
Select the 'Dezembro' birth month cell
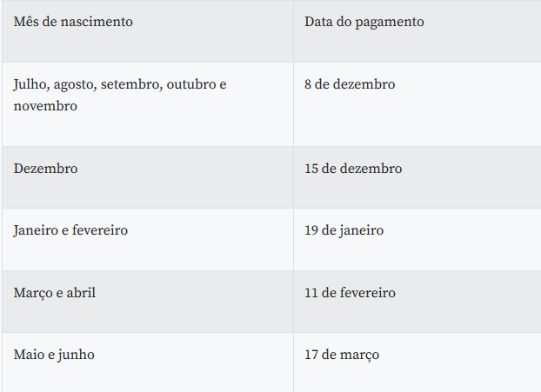(45, 169)
